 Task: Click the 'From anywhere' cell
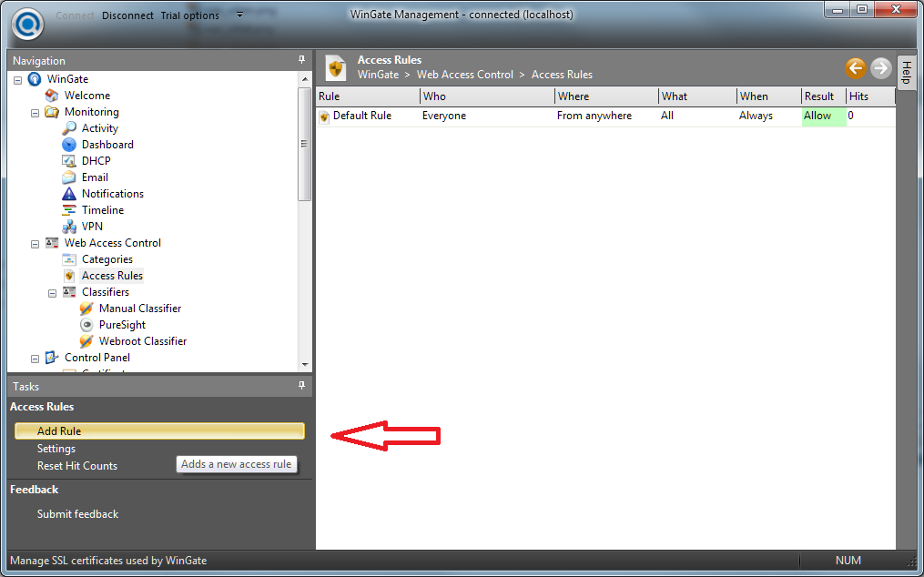pyautogui.click(x=594, y=116)
